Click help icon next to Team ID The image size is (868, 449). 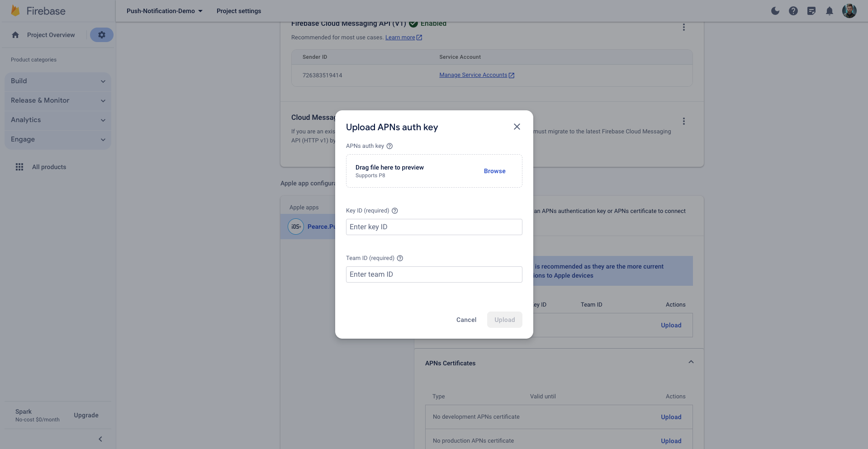pyautogui.click(x=400, y=258)
